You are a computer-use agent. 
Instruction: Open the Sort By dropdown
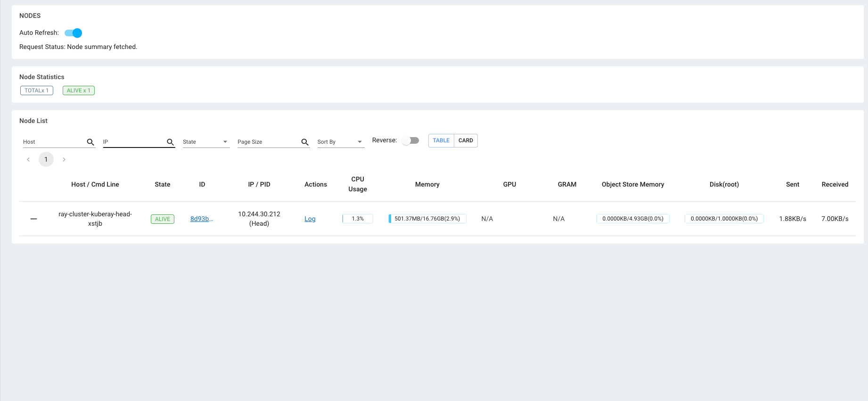pos(341,142)
